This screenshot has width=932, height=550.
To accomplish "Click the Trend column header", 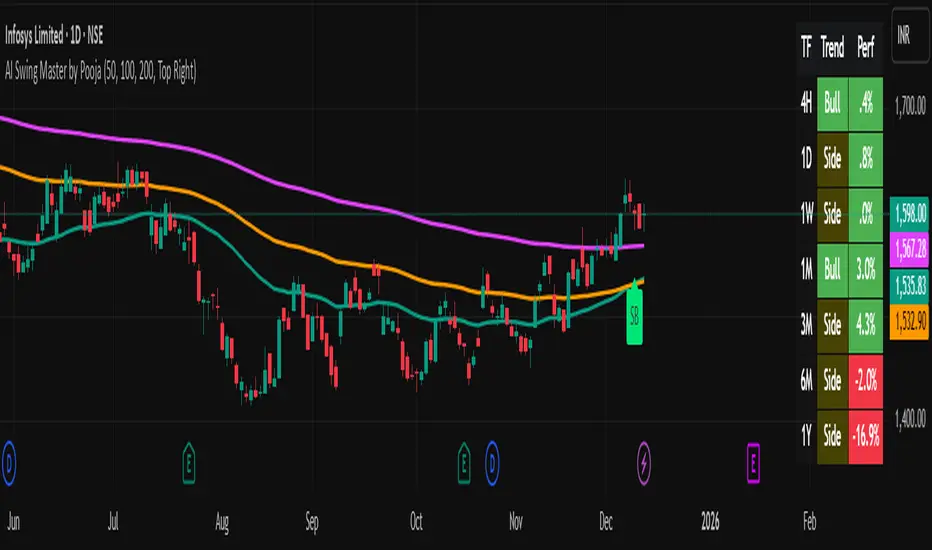I will [832, 47].
